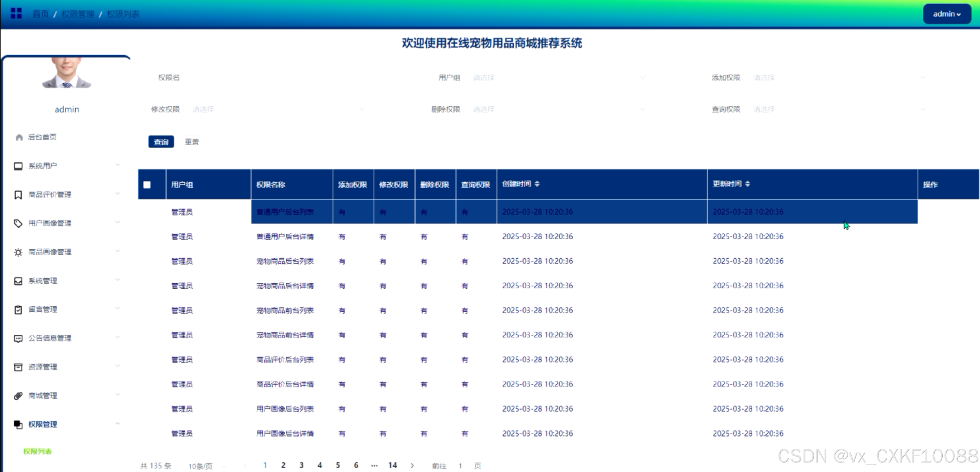Click the bookmark icon for 商品评价管理

[18, 195]
